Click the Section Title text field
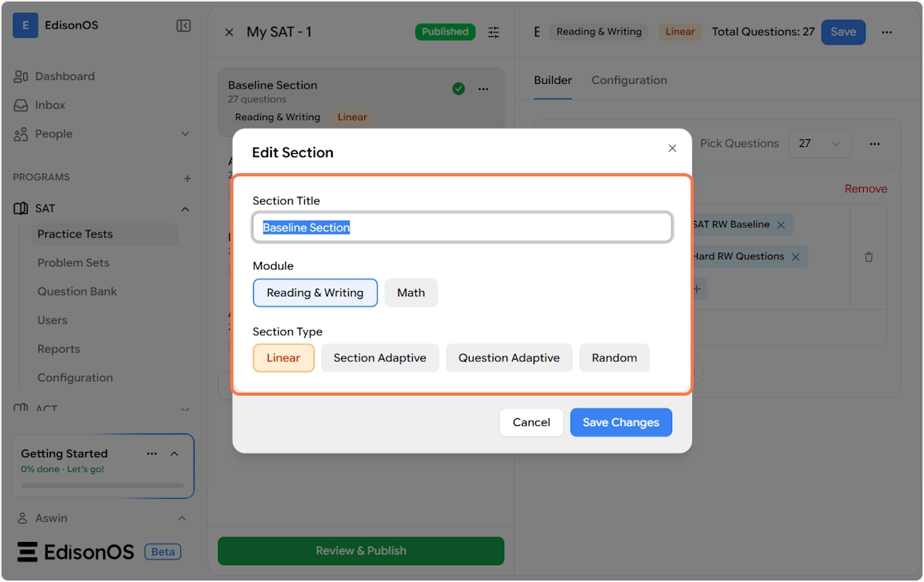 [x=462, y=228]
